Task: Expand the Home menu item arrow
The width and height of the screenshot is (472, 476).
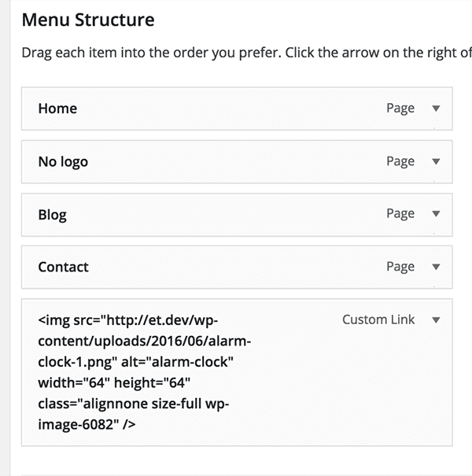Action: [x=437, y=109]
